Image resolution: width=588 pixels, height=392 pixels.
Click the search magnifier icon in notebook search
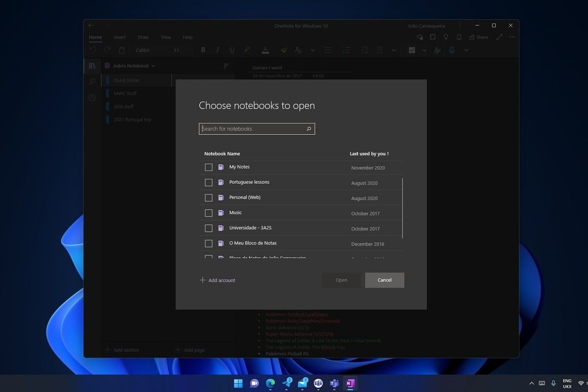point(309,129)
